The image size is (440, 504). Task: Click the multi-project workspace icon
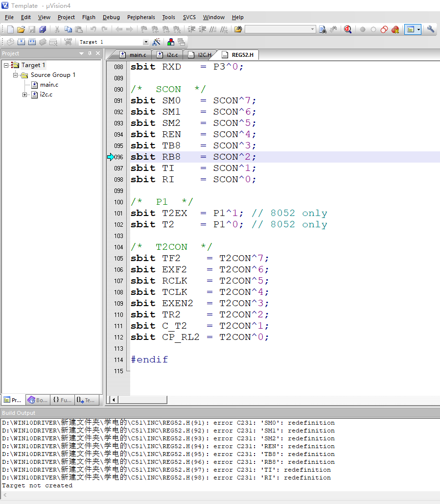pyautogui.click(x=182, y=42)
